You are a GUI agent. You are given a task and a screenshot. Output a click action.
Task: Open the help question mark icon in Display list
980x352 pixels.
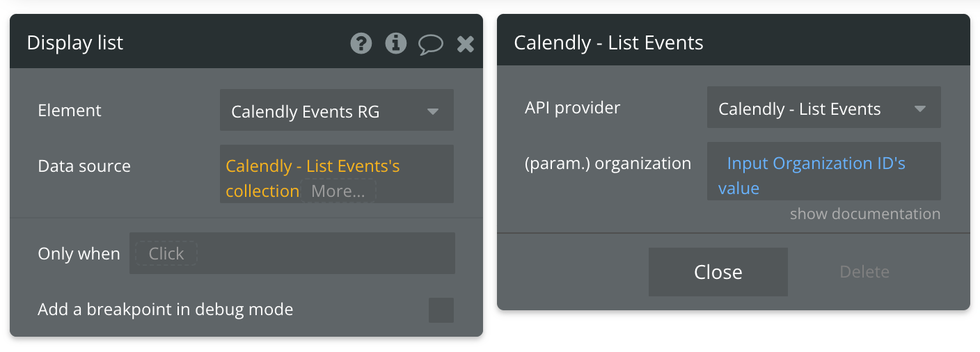pyautogui.click(x=361, y=44)
